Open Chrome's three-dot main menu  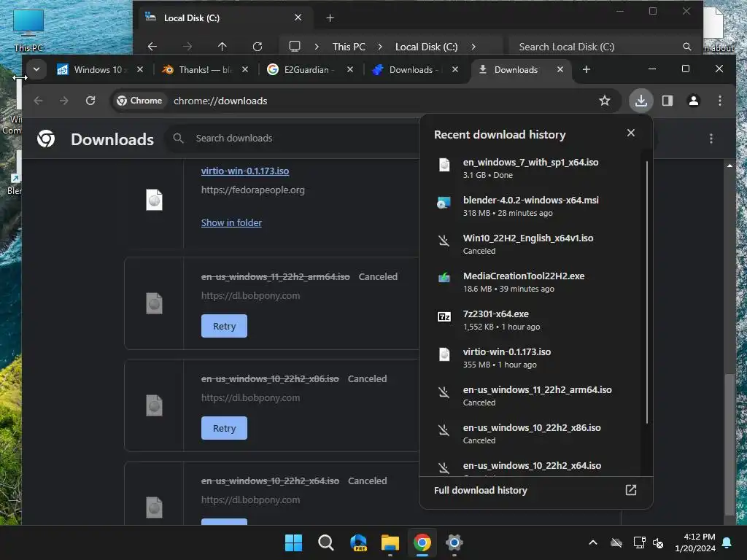click(720, 101)
